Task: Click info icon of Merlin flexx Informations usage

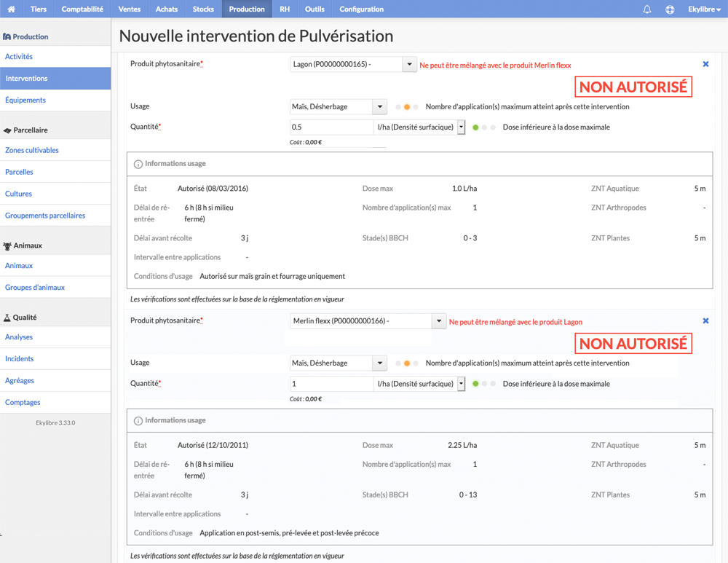Action: click(x=138, y=421)
